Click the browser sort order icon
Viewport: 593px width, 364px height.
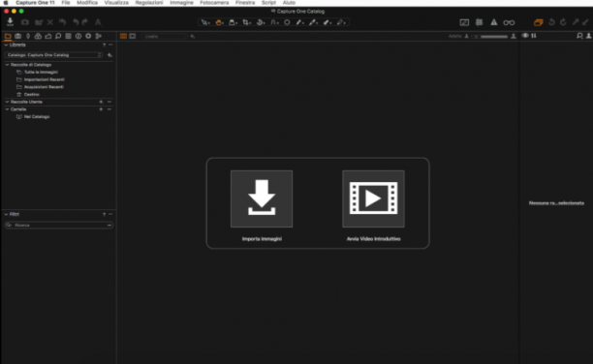pos(534,36)
